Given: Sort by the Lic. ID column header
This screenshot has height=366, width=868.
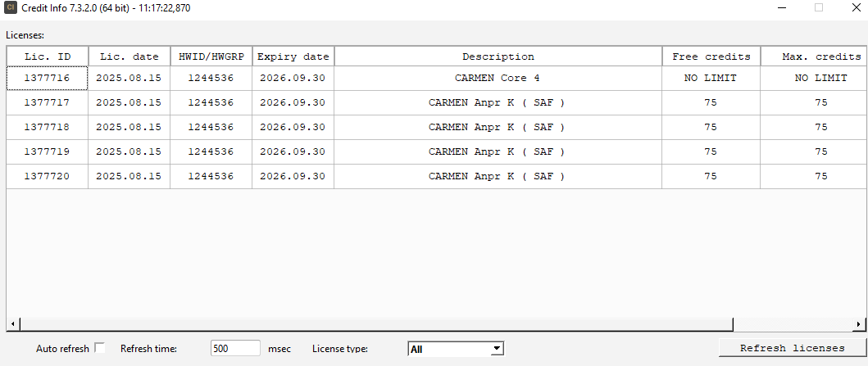Looking at the screenshot, I should point(48,56).
